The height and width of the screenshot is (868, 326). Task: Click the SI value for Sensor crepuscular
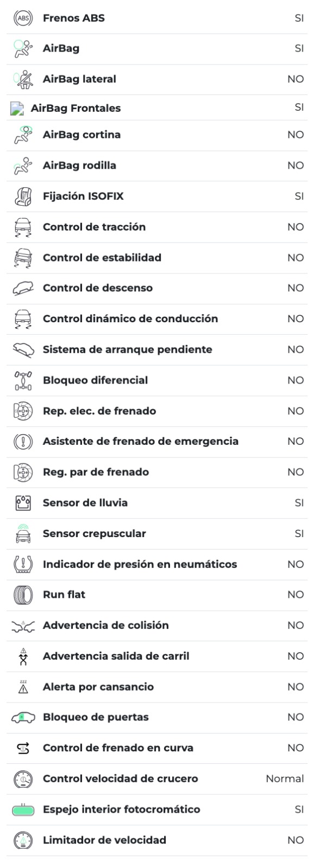299,533
